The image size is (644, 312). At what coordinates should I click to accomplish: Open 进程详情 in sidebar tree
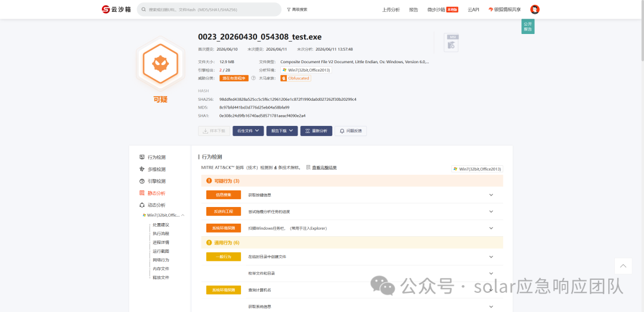pos(161,242)
